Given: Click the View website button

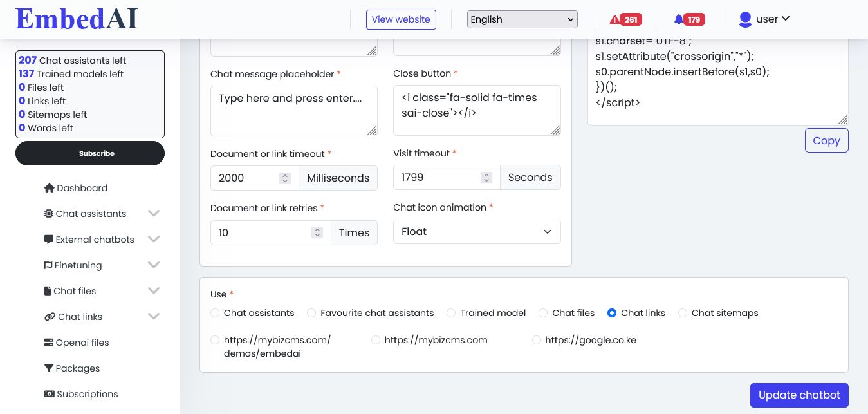Looking at the screenshot, I should coord(401,19).
